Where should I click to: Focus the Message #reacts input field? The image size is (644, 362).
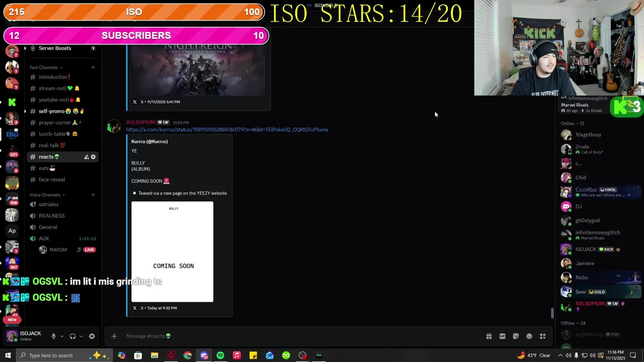click(x=302, y=336)
